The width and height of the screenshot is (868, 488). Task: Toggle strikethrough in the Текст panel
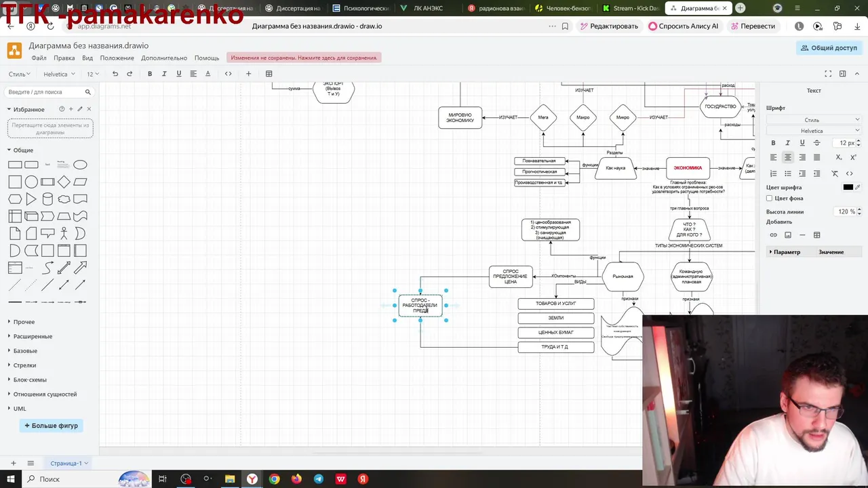(x=816, y=143)
